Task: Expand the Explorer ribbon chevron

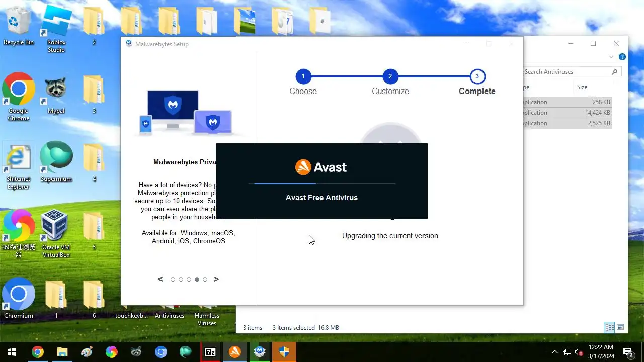Action: pos(611,57)
